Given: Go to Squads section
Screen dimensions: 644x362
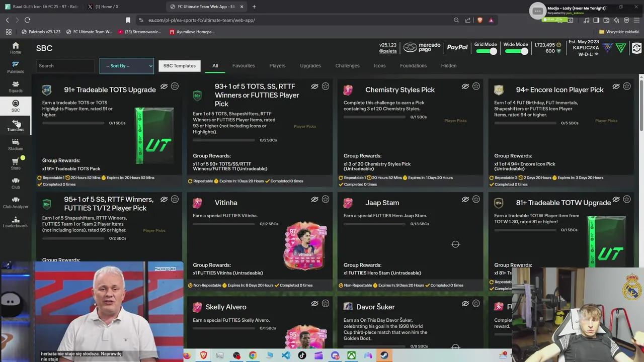Looking at the screenshot, I should (x=16, y=86).
